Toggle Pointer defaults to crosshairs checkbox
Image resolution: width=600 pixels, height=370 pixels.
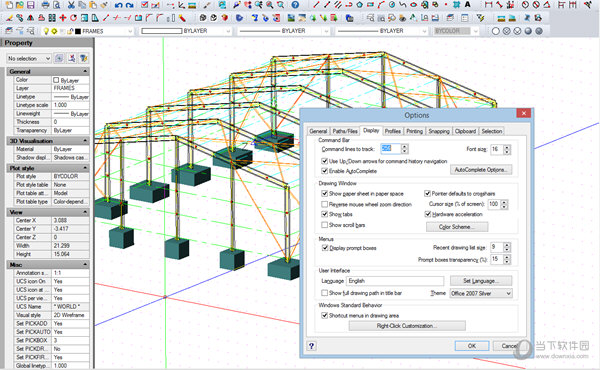(x=427, y=194)
